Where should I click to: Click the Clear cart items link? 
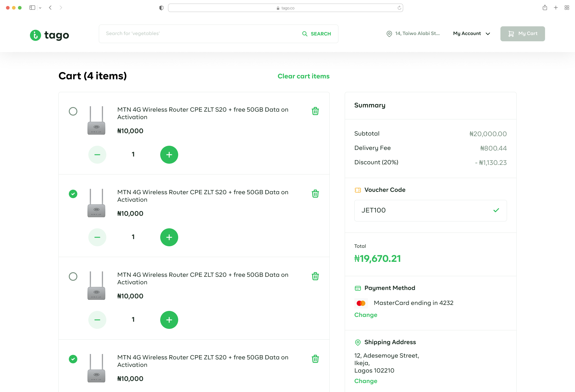coord(303,76)
